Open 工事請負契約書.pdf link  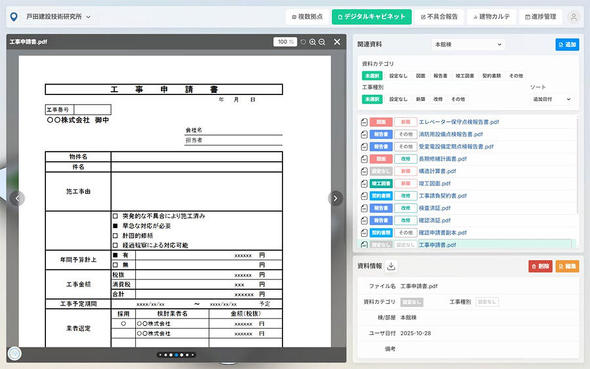click(x=443, y=196)
